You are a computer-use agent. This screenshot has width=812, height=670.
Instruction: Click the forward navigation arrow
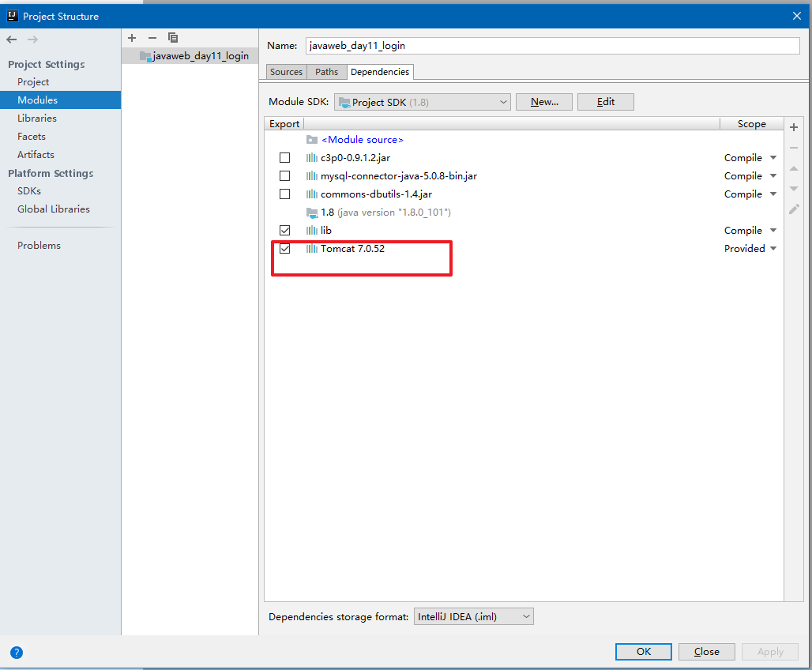pyautogui.click(x=32, y=40)
